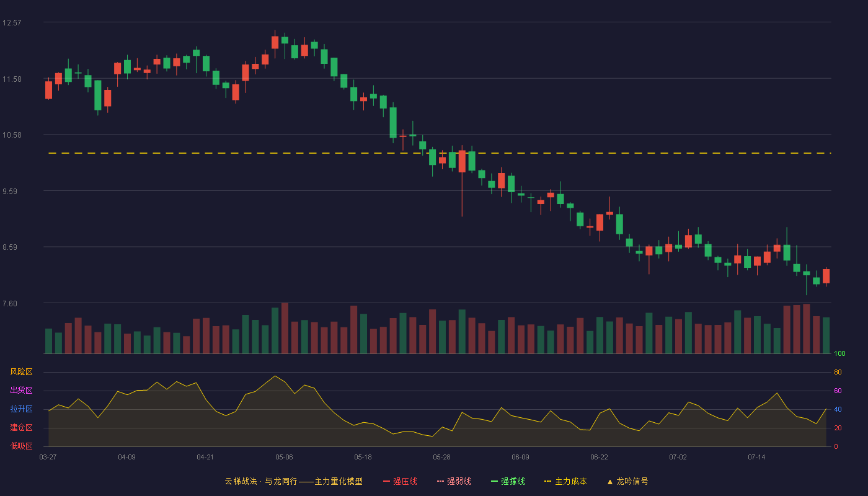Click the 强压线 legend label
This screenshot has width=868, height=496.
pos(405,481)
